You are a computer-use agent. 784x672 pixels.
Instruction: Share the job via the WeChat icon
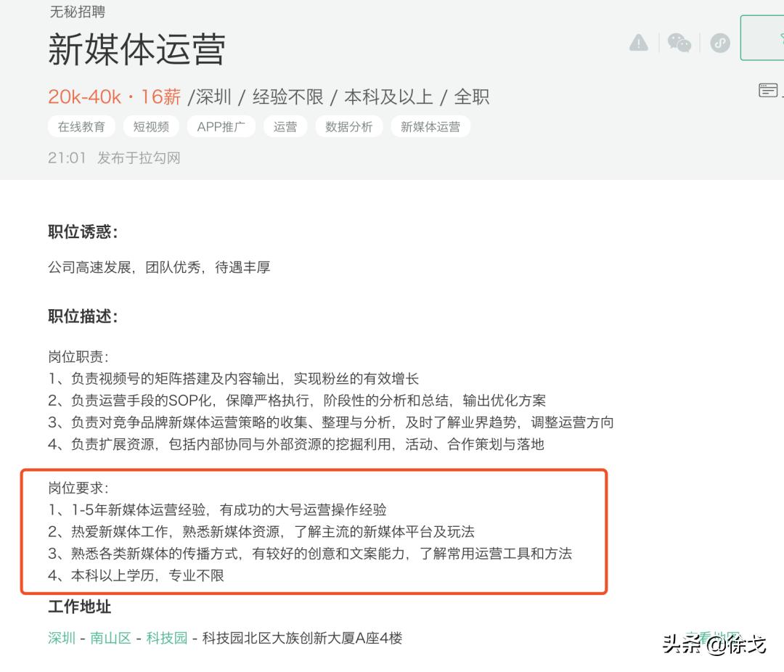679,44
